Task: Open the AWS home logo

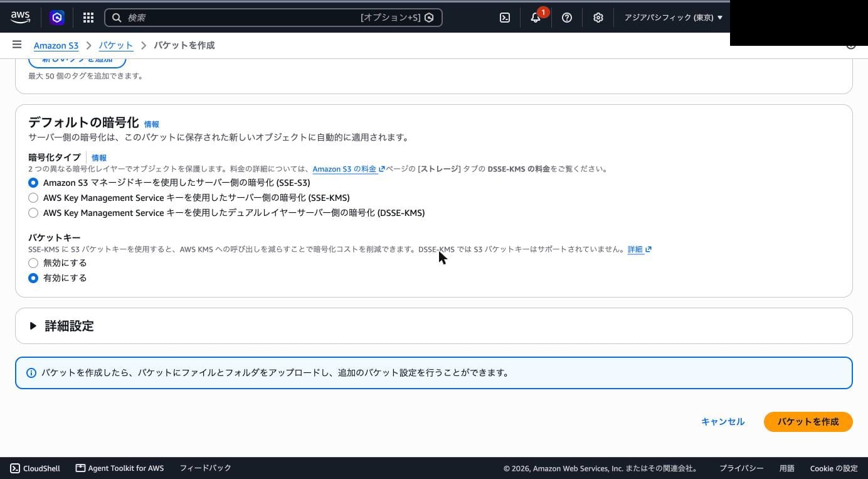Action: [20, 18]
